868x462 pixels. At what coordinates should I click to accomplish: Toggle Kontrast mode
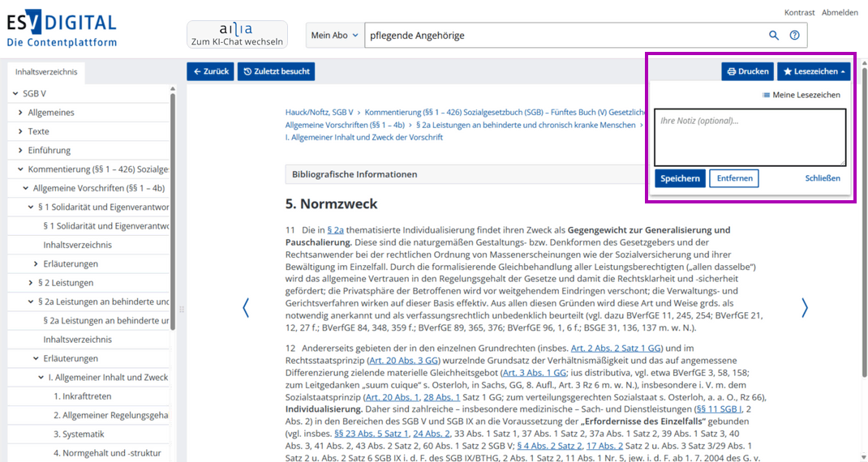tap(799, 13)
